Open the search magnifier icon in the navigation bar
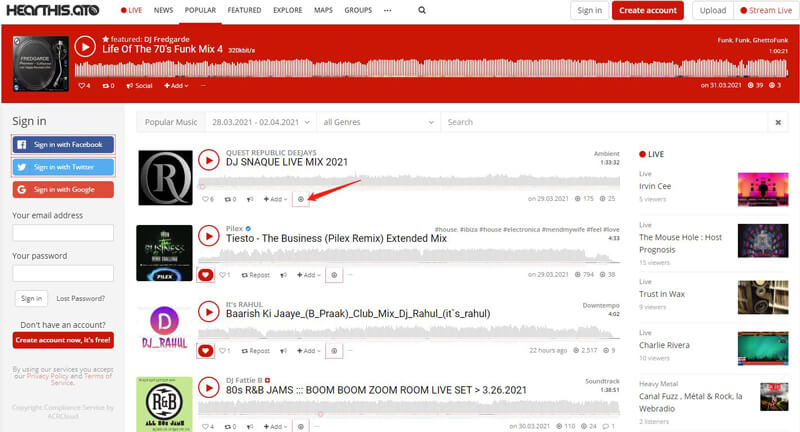 [422, 10]
